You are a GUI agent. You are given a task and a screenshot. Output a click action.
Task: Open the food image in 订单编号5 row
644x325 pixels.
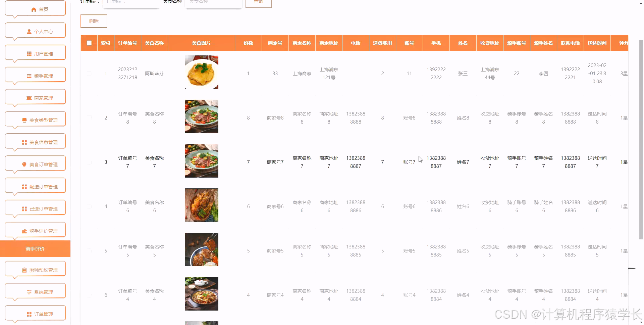point(202,249)
